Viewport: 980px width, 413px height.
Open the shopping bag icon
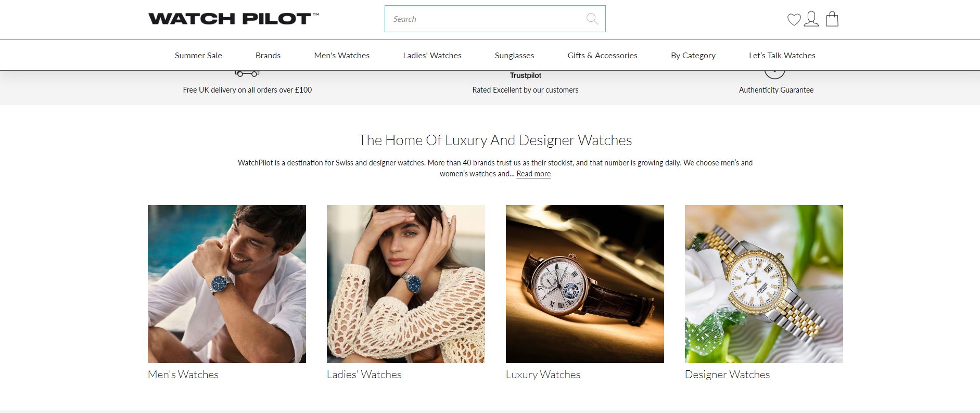point(832,19)
